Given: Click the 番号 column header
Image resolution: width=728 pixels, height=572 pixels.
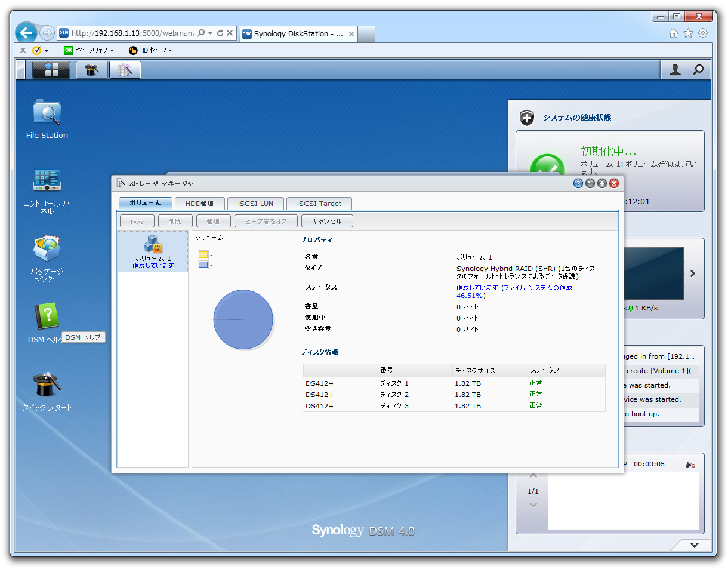Looking at the screenshot, I should tap(415, 370).
